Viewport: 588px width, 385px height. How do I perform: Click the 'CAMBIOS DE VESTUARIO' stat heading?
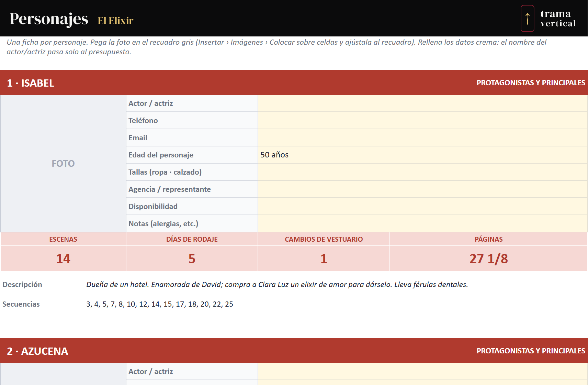(x=324, y=239)
